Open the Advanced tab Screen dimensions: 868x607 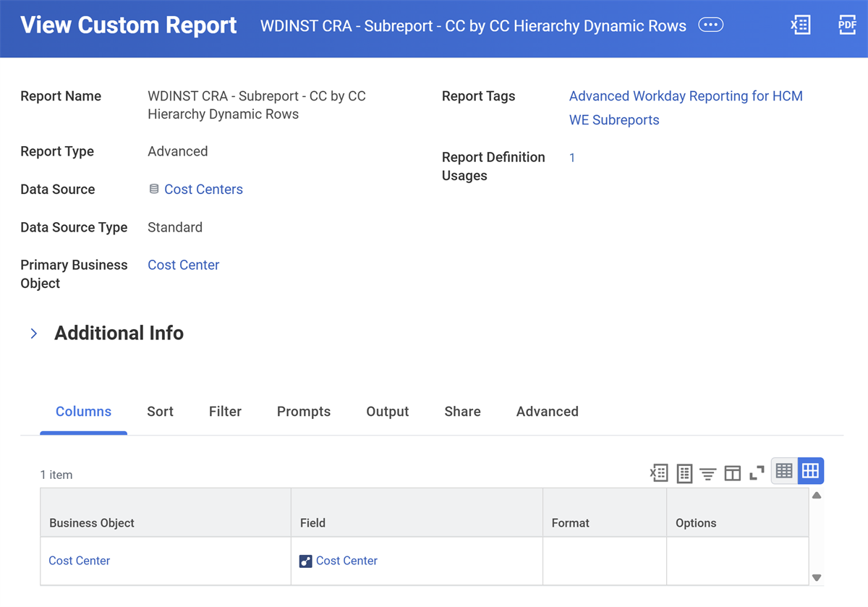[x=548, y=412]
